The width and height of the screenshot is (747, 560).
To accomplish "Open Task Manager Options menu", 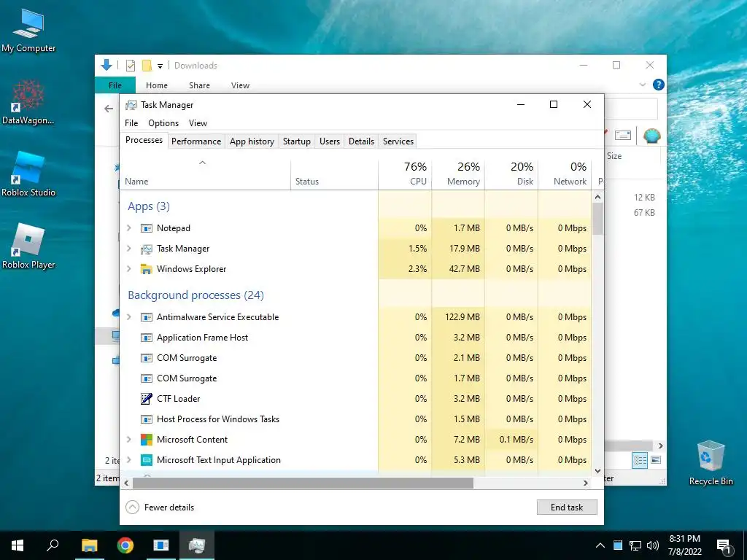I will point(163,122).
